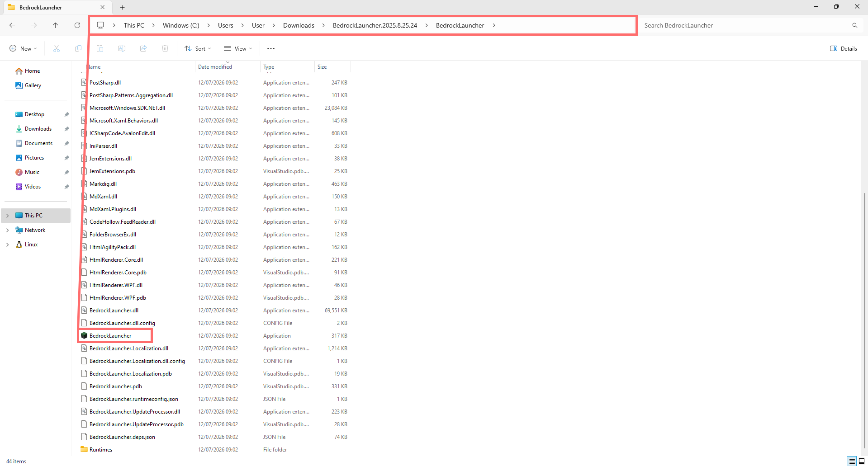868x466 pixels.
Task: Open the Sort dropdown menu
Action: click(x=198, y=48)
